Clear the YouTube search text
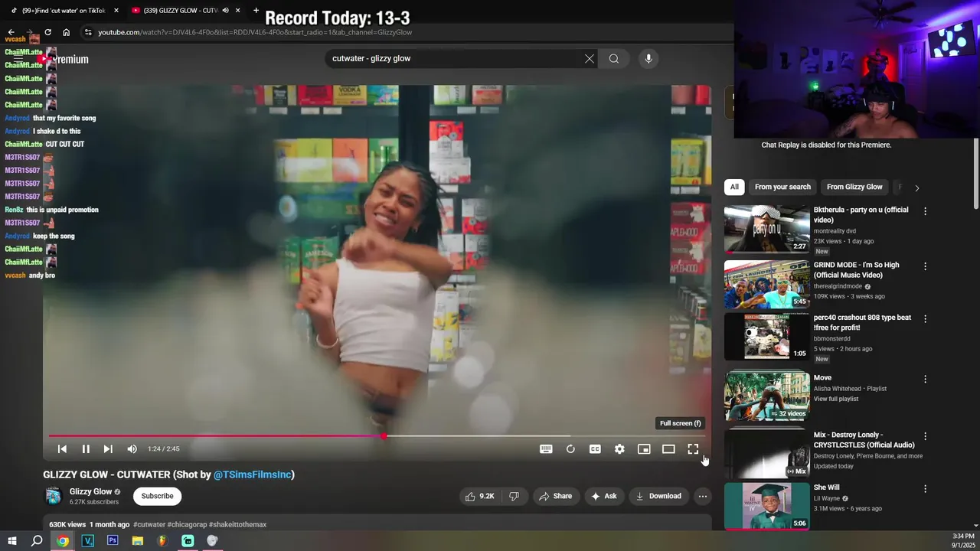The image size is (980, 551). coord(590,59)
